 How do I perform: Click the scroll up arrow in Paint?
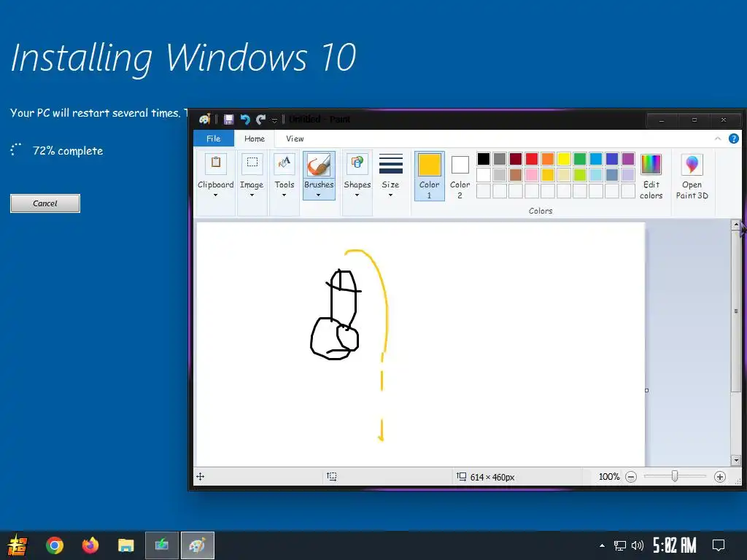(x=736, y=224)
